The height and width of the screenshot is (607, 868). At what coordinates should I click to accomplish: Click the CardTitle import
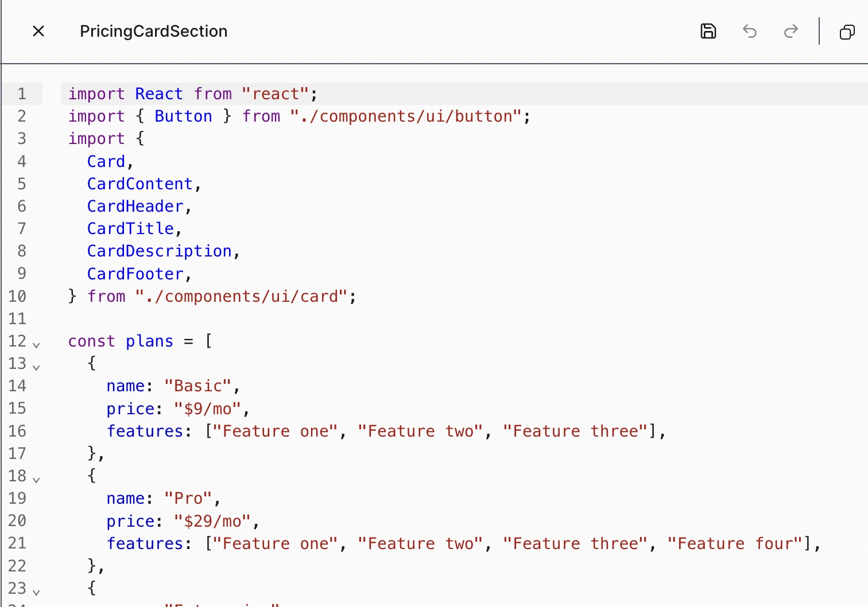tap(131, 228)
